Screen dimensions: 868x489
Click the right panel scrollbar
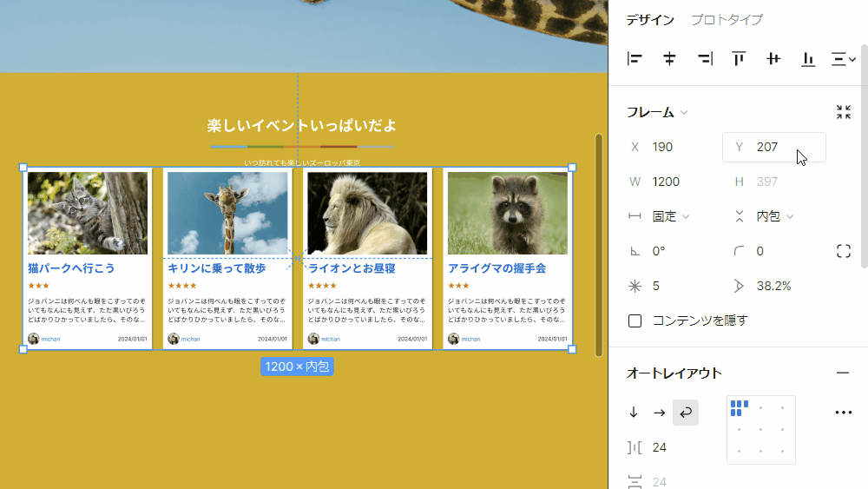(865, 156)
